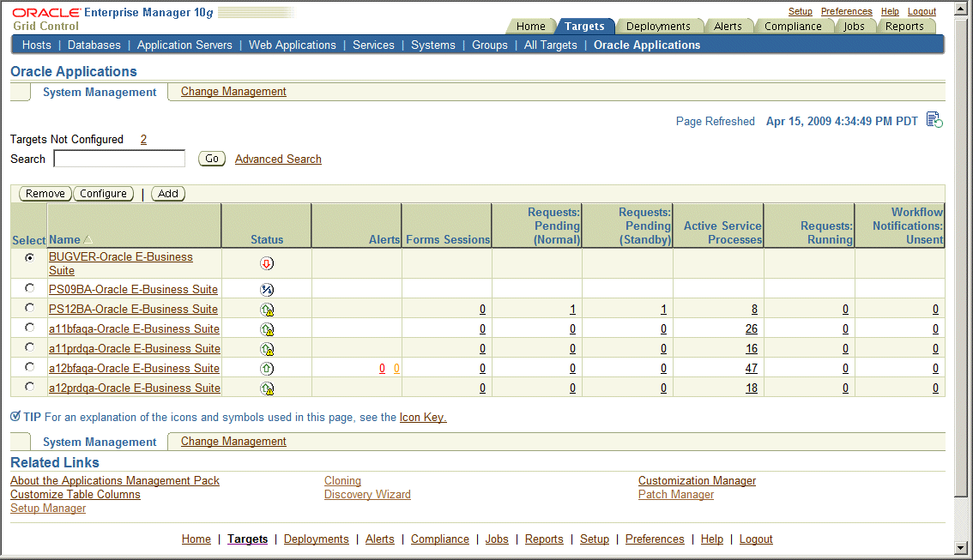Select the BUGVER-Oracle E-Business Suite radio button
This screenshot has height=560, width=973.
coord(29,257)
